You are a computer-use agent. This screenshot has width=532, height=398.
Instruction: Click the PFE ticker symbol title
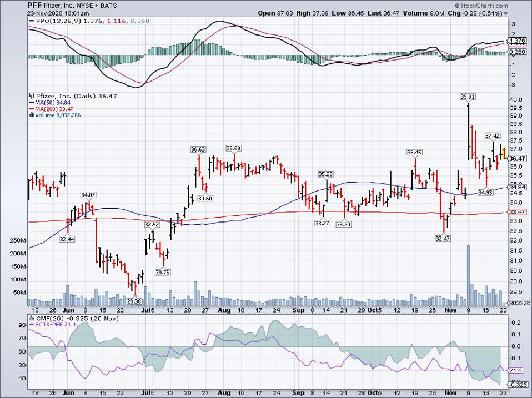(x=35, y=6)
